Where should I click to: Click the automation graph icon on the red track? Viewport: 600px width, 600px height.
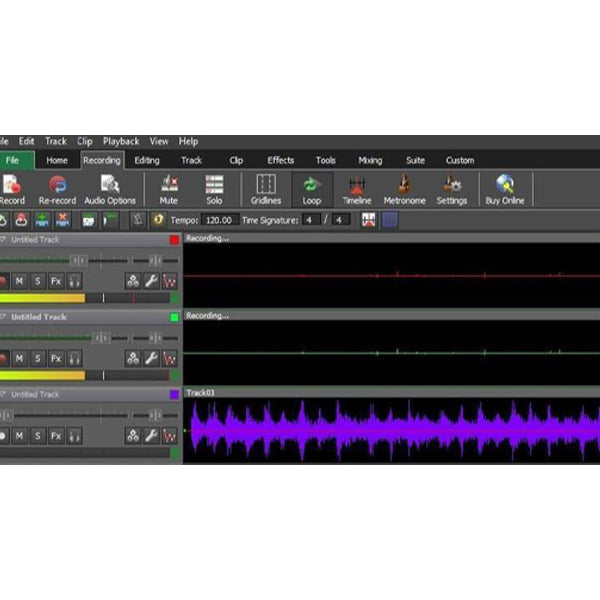click(x=170, y=281)
